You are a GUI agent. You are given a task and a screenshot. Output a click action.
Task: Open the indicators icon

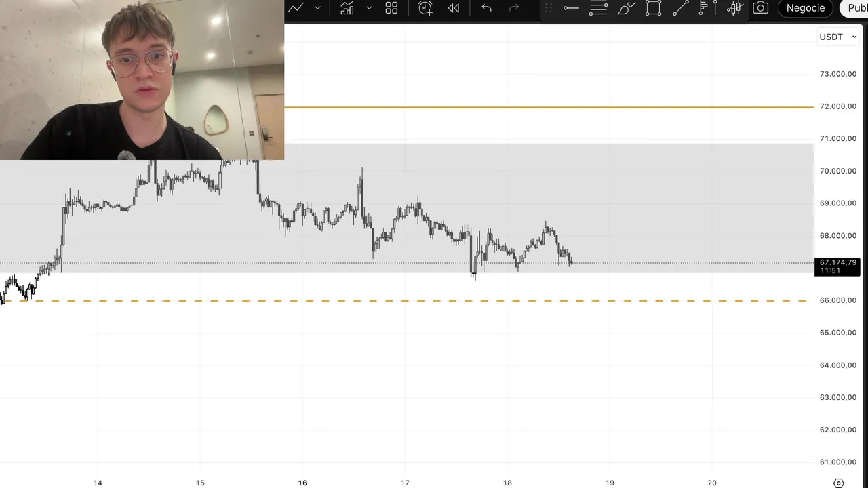click(347, 8)
